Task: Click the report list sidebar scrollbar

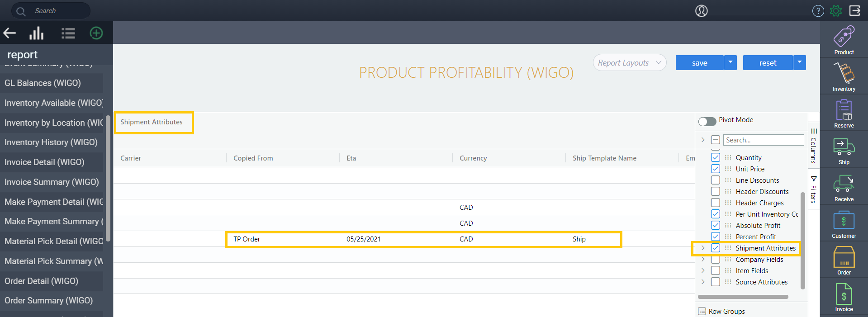Action: click(x=108, y=179)
